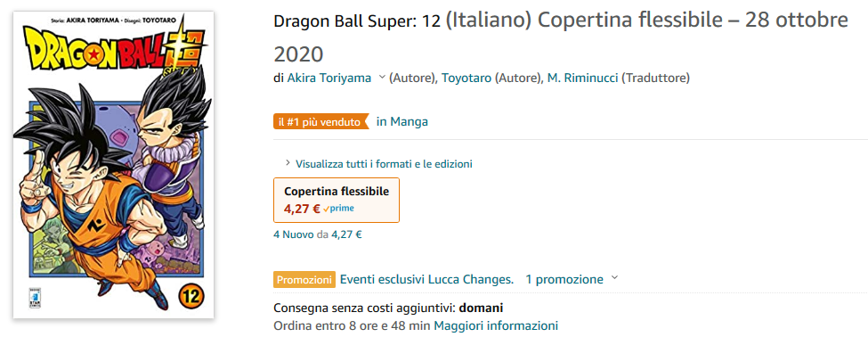This screenshot has height=337, width=868.
Task: Click the volume 12 badge on cover
Action: point(191,294)
